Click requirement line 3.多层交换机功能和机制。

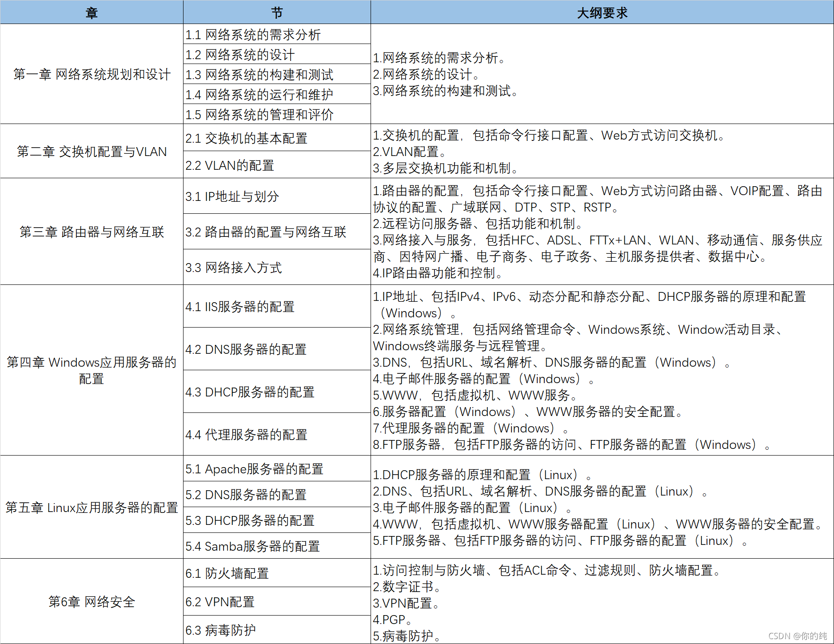(x=446, y=168)
